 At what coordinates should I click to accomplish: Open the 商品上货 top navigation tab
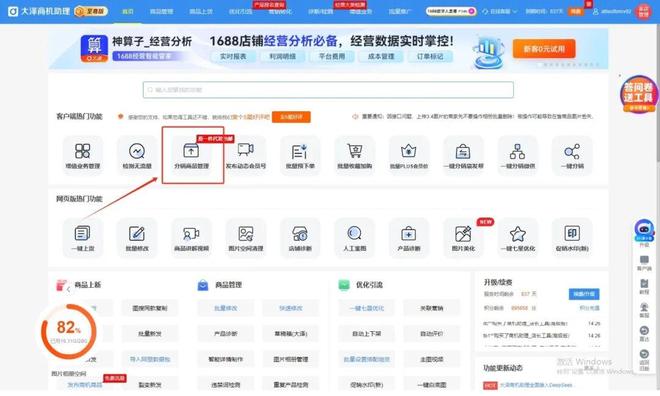pyautogui.click(x=201, y=11)
